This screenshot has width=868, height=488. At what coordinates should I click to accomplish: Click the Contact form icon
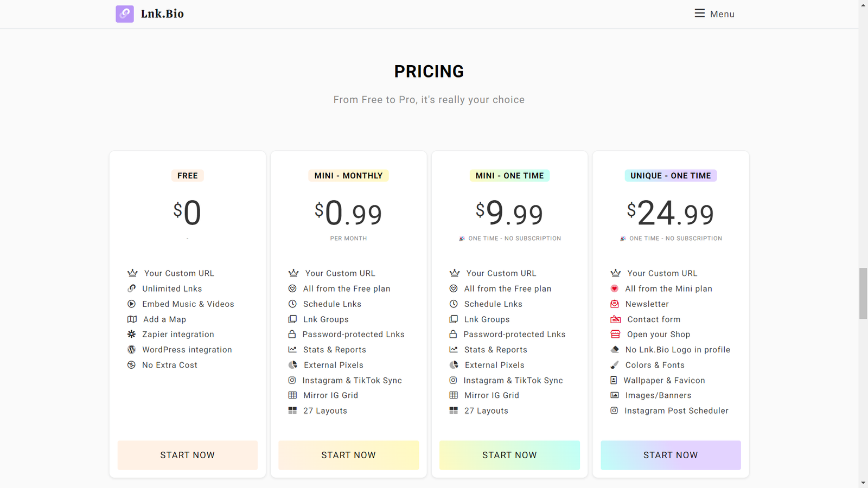coord(616,319)
